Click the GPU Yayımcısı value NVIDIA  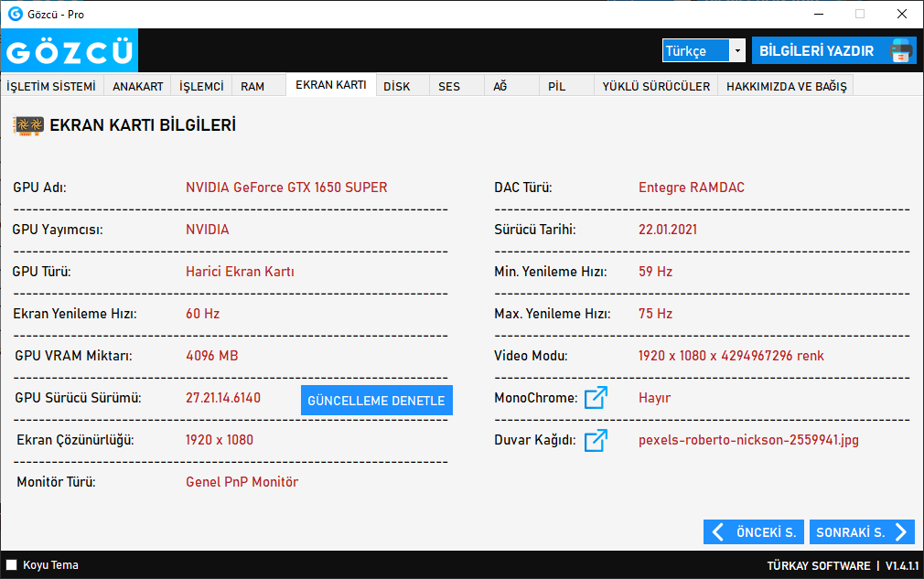(x=208, y=229)
